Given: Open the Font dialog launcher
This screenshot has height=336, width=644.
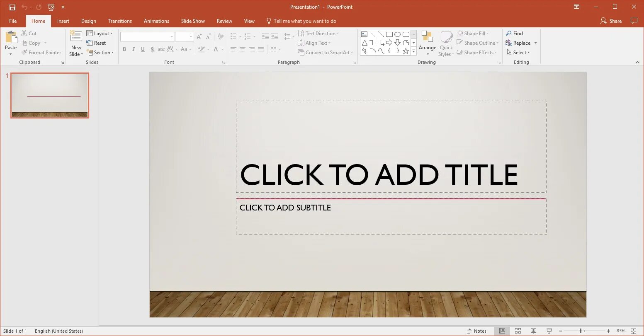Looking at the screenshot, I should 224,63.
